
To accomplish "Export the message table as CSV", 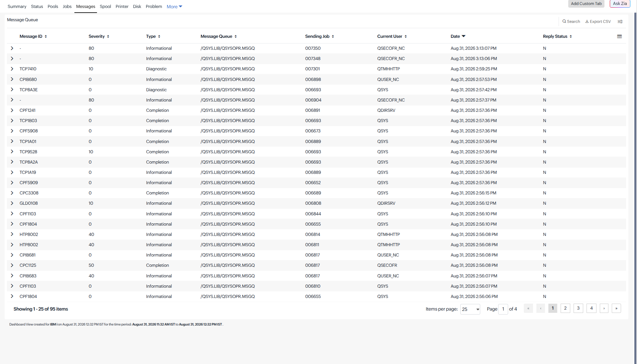I will coord(598,22).
